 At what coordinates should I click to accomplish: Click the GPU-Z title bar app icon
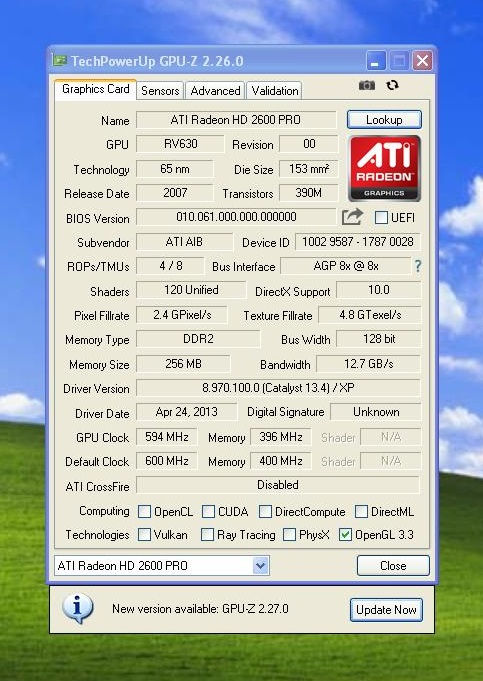60,60
